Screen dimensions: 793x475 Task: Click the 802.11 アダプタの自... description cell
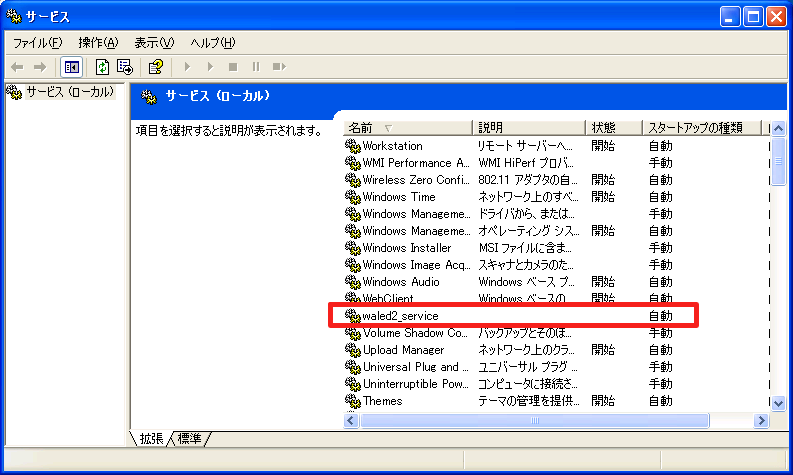click(528, 180)
